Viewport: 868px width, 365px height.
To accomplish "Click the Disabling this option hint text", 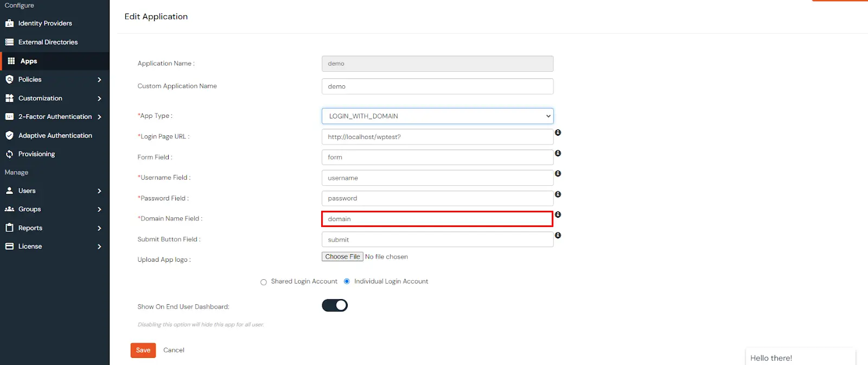I will (x=201, y=324).
